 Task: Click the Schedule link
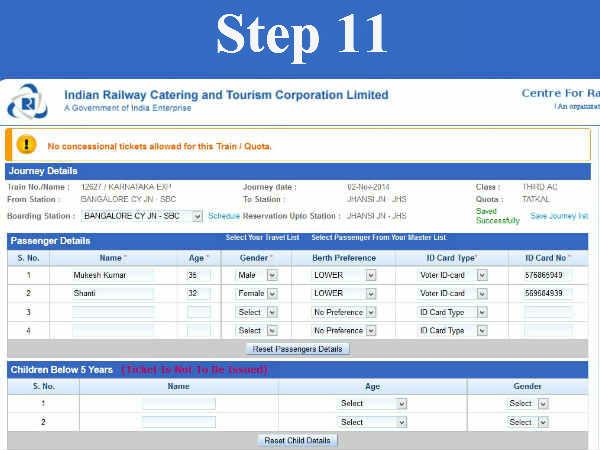(x=224, y=216)
